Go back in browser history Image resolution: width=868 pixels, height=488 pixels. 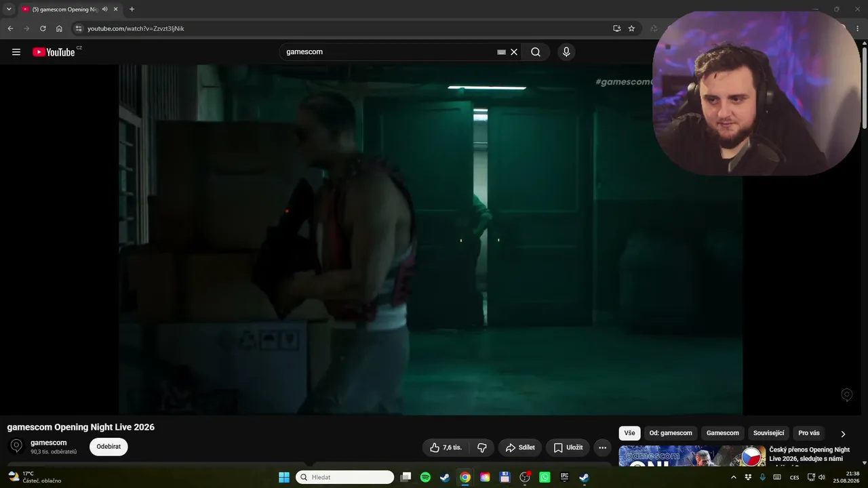tap(10, 28)
